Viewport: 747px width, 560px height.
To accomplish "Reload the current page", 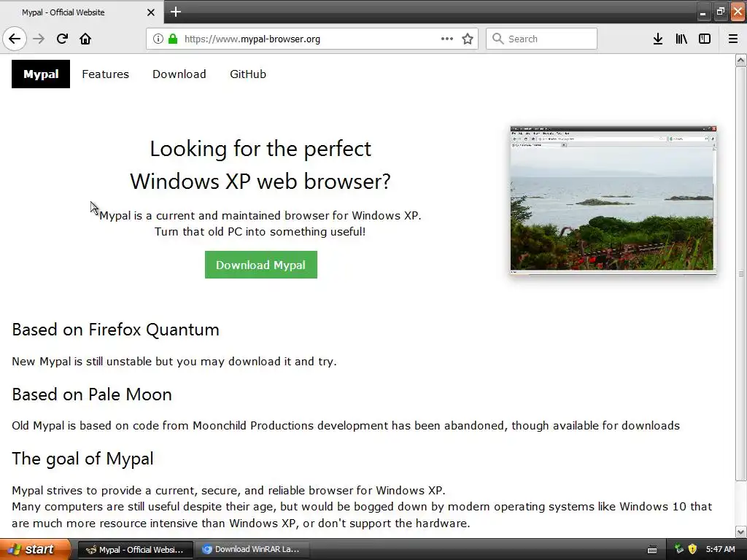I will tap(62, 39).
